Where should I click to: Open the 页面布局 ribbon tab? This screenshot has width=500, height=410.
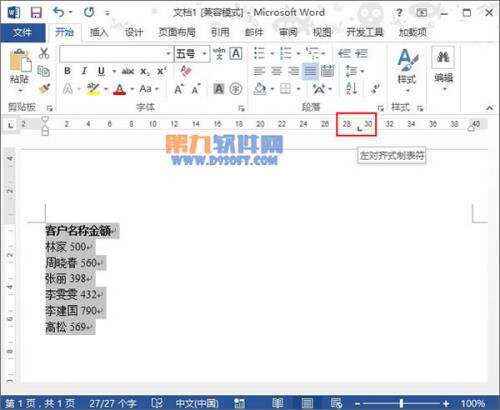pos(177,32)
